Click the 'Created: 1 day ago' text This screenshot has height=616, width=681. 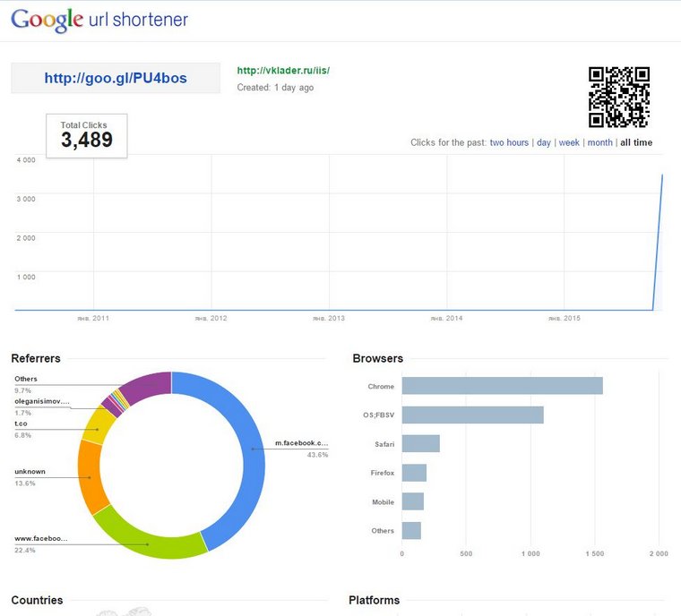coord(275,87)
